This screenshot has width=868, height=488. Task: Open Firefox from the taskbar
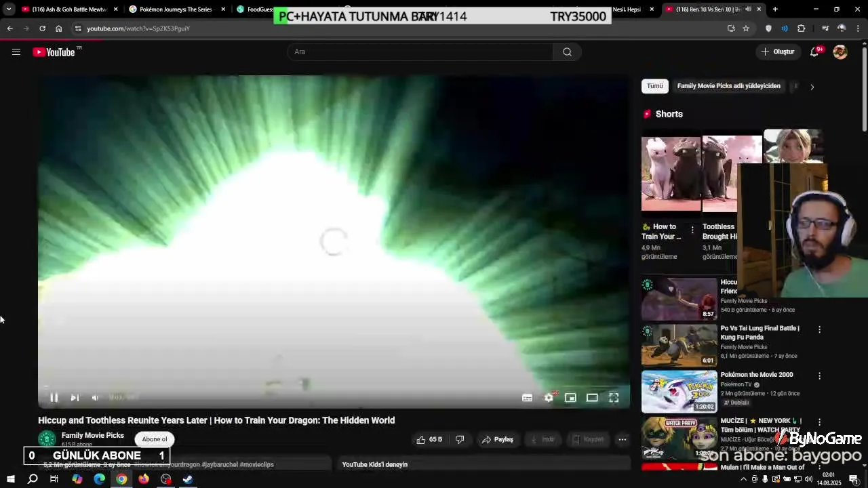(144, 479)
